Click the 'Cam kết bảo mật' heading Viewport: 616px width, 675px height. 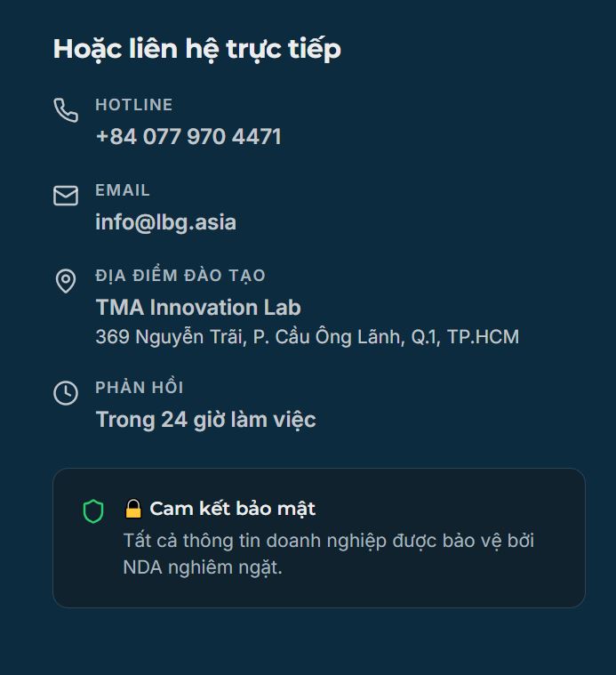(233, 509)
